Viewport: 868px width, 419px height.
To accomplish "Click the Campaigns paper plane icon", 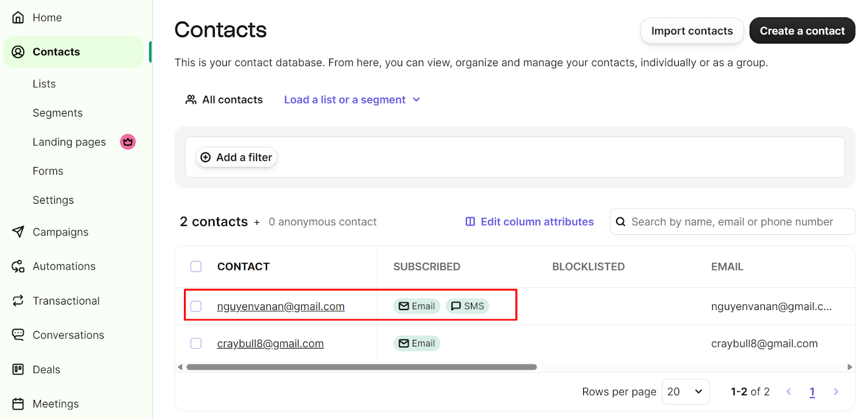I will click(18, 232).
